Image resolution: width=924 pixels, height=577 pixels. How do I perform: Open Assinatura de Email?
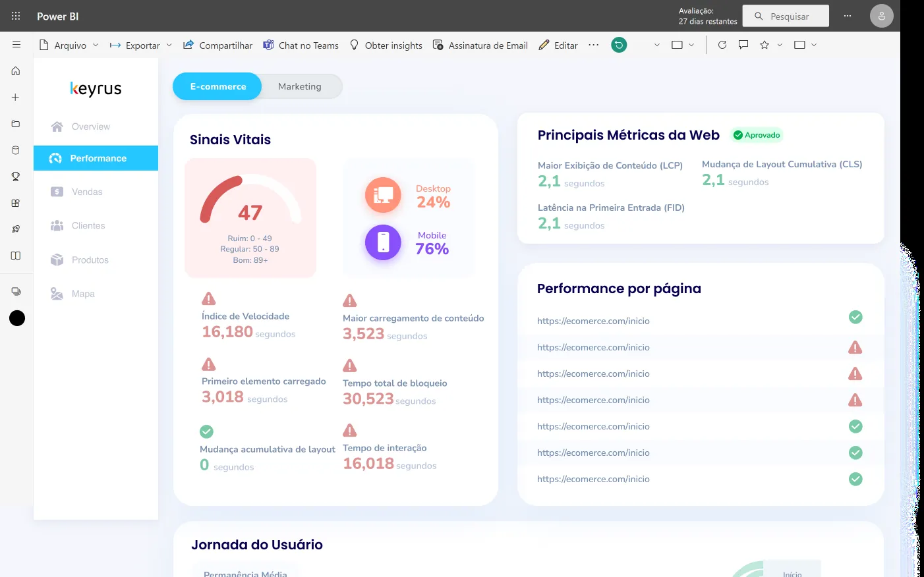pos(480,45)
